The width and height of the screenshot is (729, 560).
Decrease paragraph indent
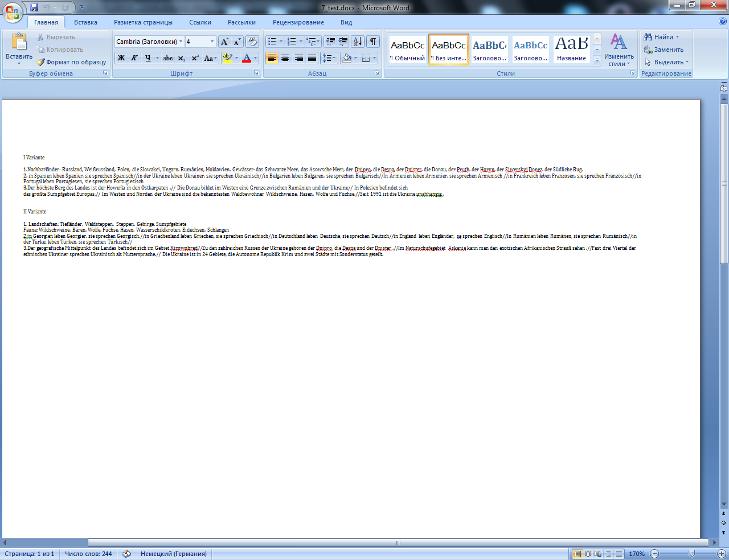point(330,42)
